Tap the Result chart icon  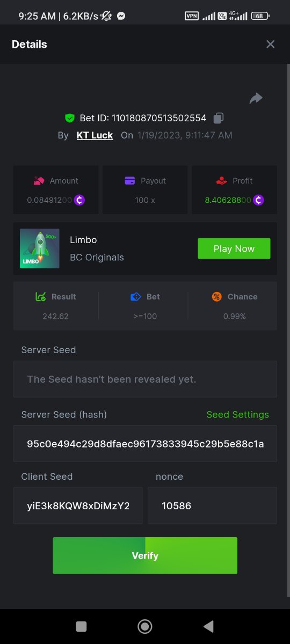[x=40, y=297]
